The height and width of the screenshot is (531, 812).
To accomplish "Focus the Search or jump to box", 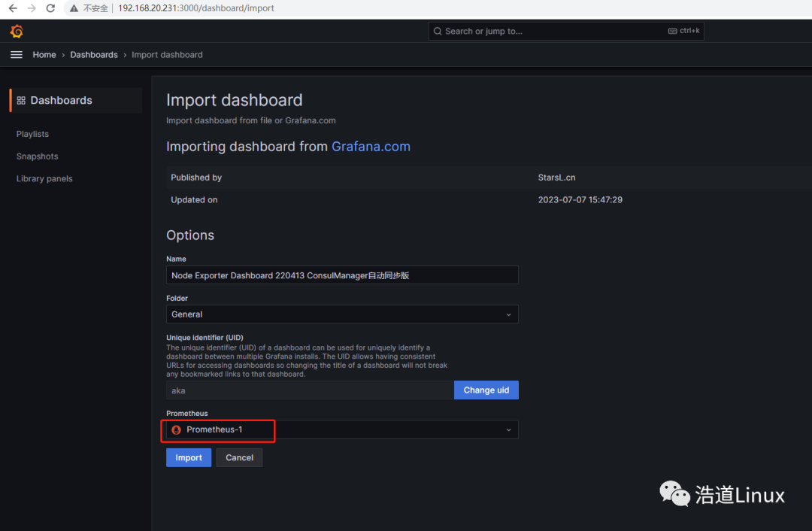I will point(566,31).
